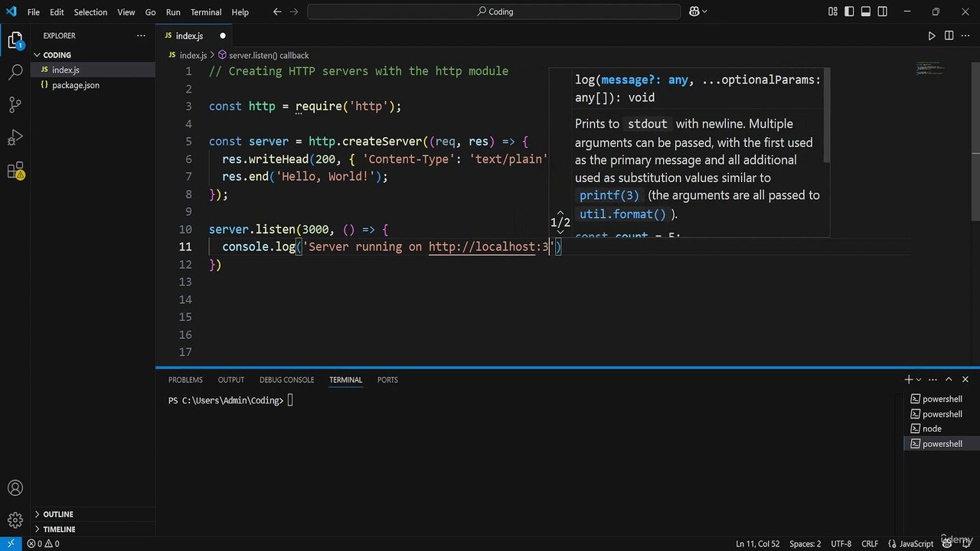The width and height of the screenshot is (980, 551).
Task: Switch to the PORTS panel tab
Action: pyautogui.click(x=387, y=380)
